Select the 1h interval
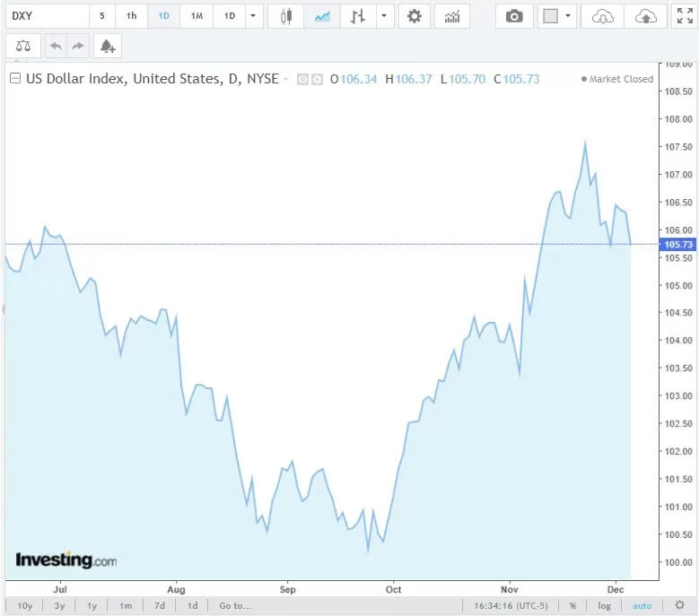This screenshot has height=616, width=699. tap(132, 16)
